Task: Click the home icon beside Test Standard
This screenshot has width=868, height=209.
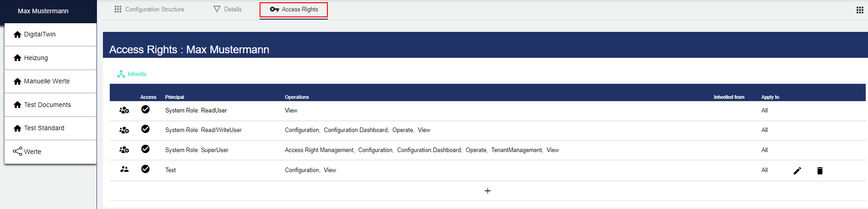Action: click(x=17, y=128)
